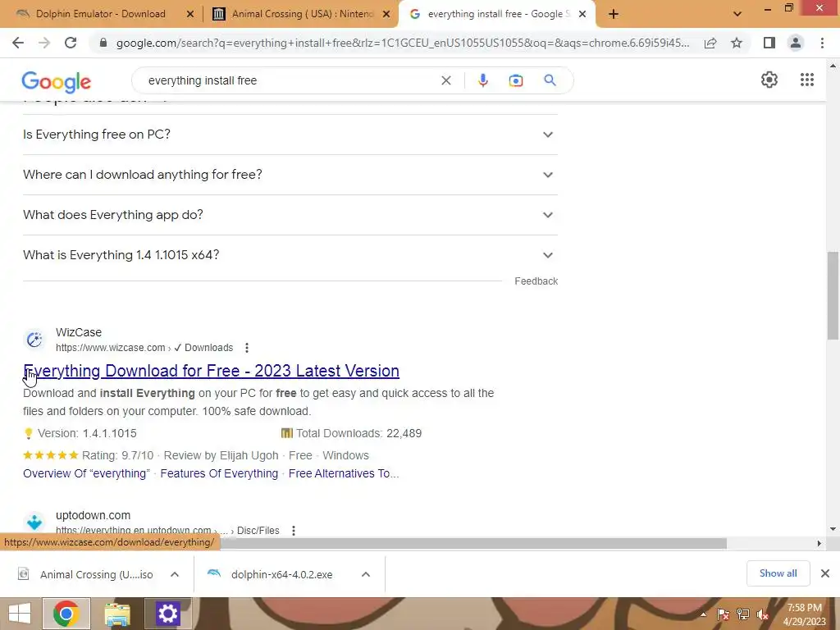Open Chrome three-dot menu
This screenshot has height=630, width=840.
point(822,43)
